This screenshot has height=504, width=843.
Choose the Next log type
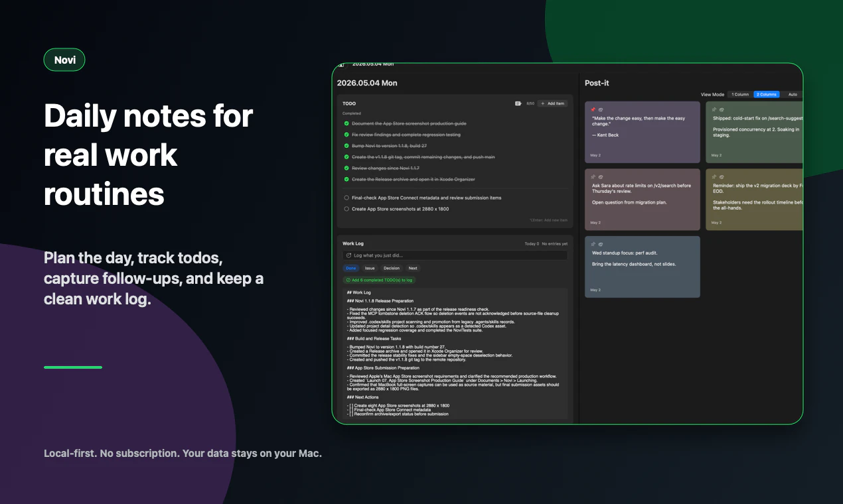[x=413, y=269]
